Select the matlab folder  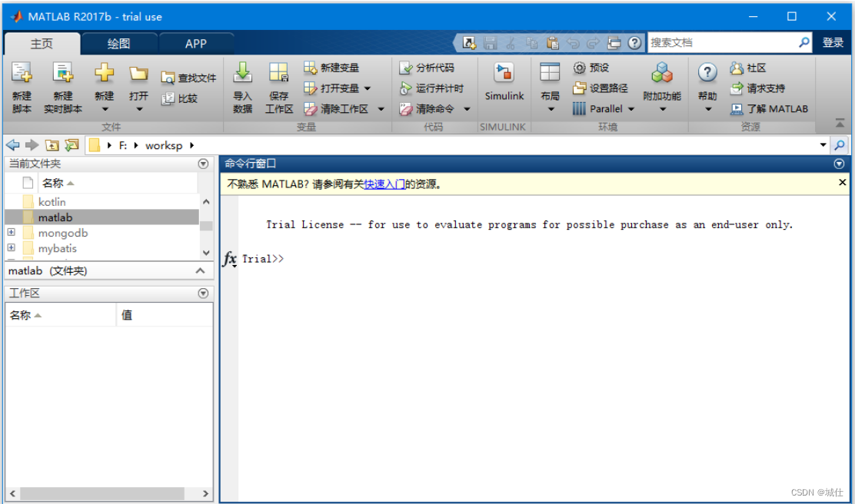[x=102, y=217]
